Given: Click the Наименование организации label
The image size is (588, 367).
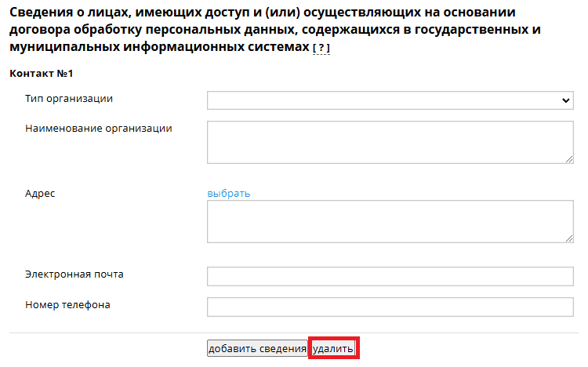Looking at the screenshot, I should (x=99, y=129).
